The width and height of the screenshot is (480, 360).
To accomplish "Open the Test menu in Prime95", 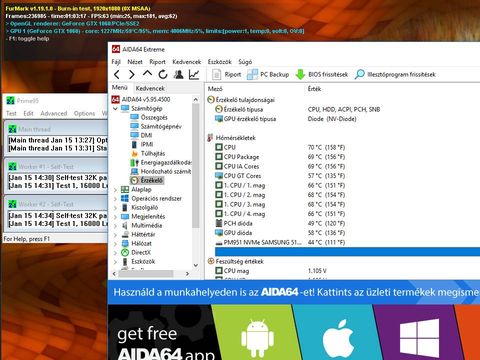I will [x=11, y=113].
